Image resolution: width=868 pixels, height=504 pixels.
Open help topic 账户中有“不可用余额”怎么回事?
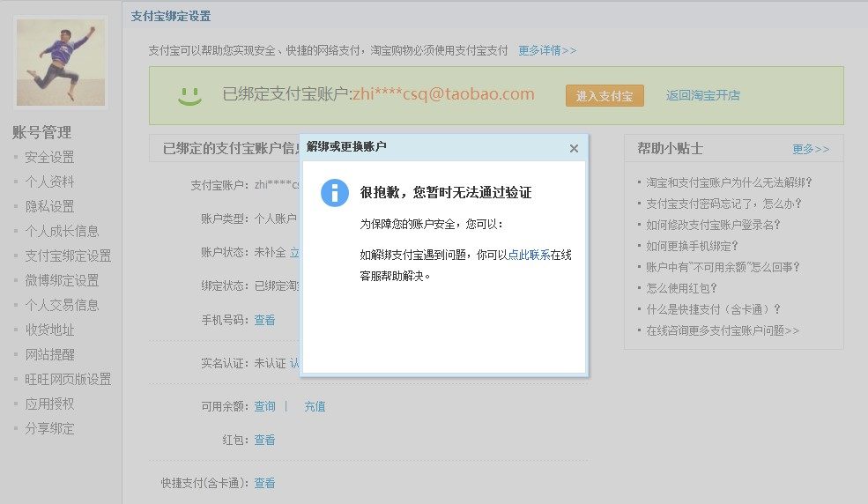point(723,267)
